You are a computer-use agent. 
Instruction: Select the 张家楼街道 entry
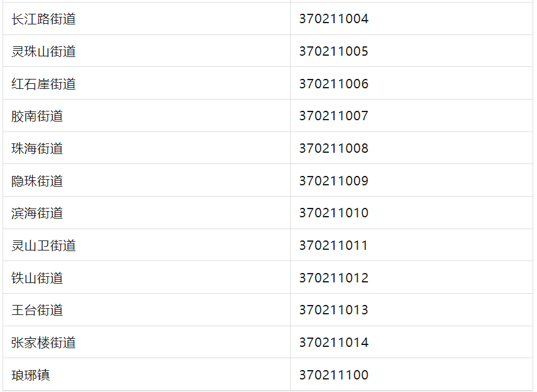pyautogui.click(x=43, y=343)
